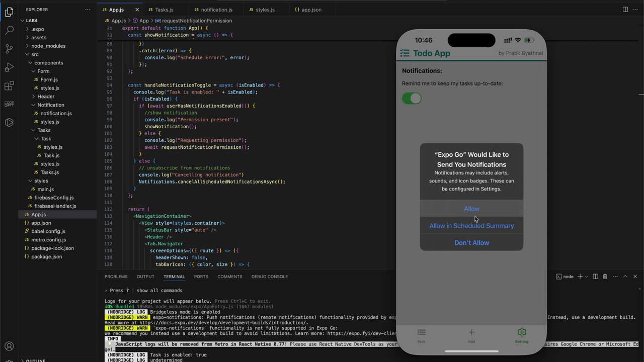The width and height of the screenshot is (644, 362).
Task: Expand the OUTLINE section
Action: 35,360
